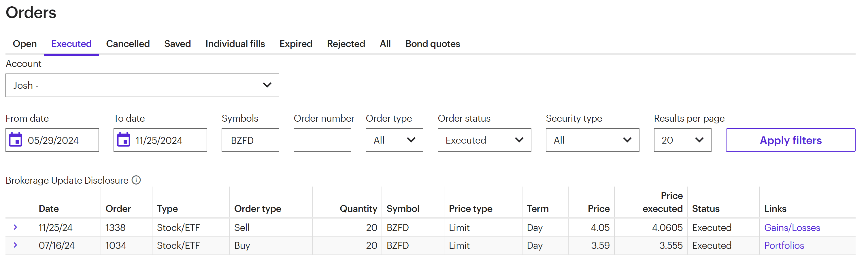The width and height of the screenshot is (868, 267).
Task: Open the Gains/Losses link
Action: click(x=792, y=227)
